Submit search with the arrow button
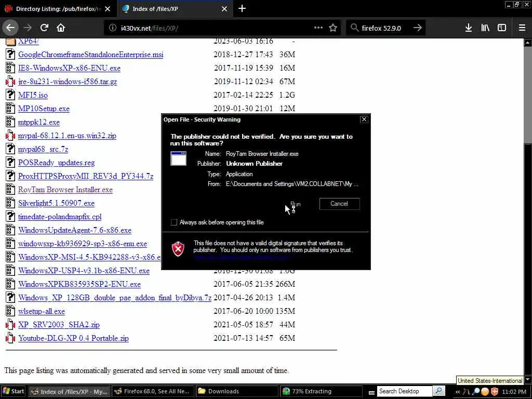Viewport: 532px width, 399px height. (418, 28)
